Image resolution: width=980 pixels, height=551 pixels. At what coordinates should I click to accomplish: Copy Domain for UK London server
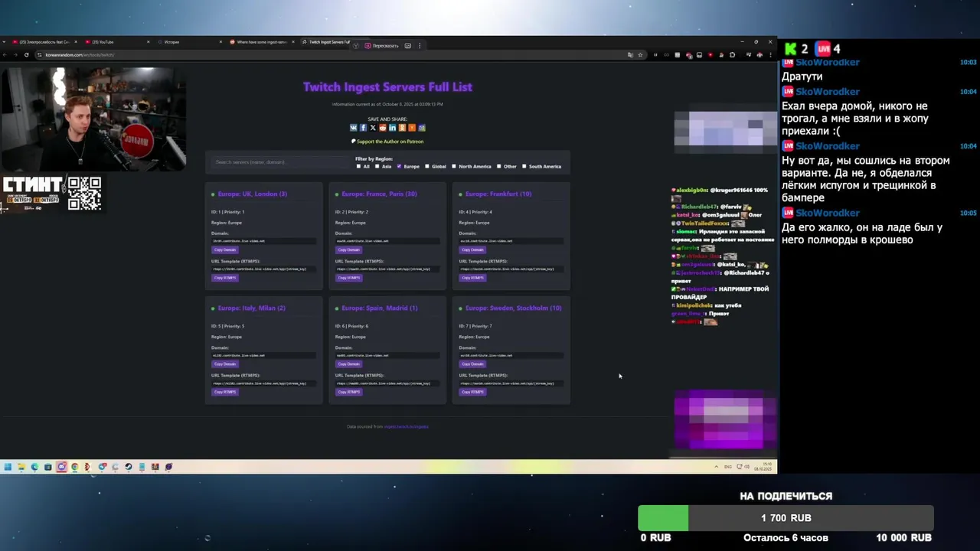(x=225, y=249)
